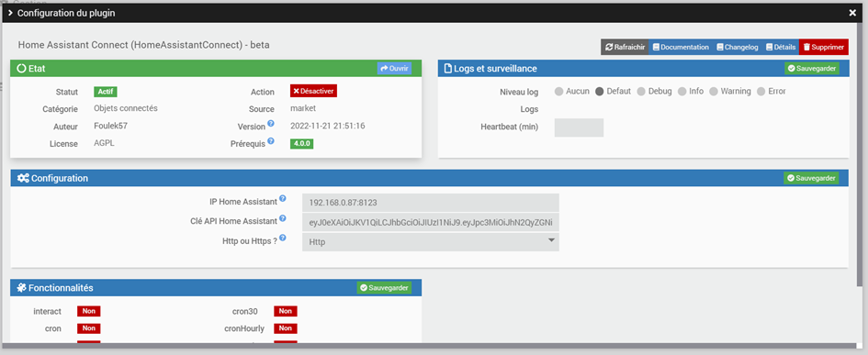Click help icon next to Http ou Https
The height and width of the screenshot is (355, 868).
pos(283,238)
